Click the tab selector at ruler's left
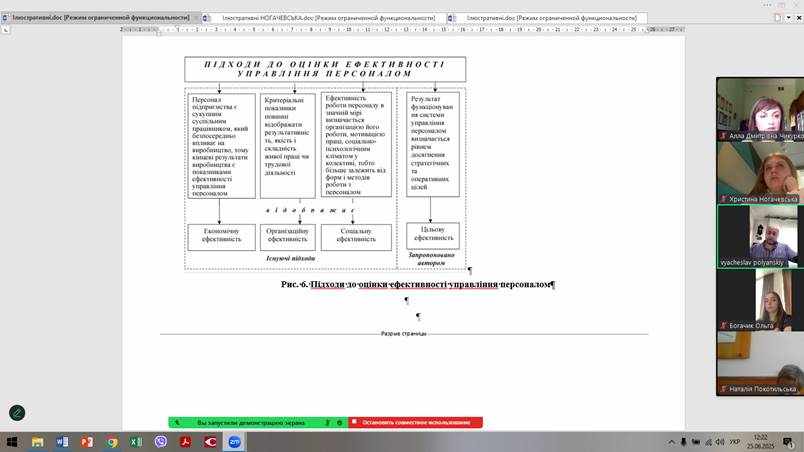Viewport: 804px width, 452px height. click(x=6, y=30)
